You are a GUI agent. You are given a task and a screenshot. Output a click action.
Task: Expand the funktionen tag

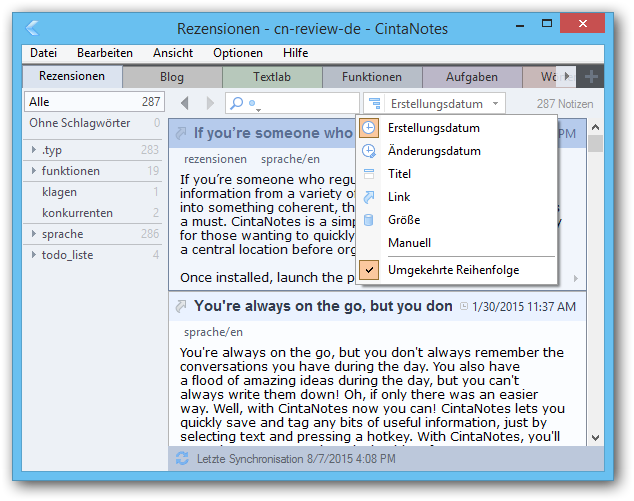pyautogui.click(x=34, y=171)
